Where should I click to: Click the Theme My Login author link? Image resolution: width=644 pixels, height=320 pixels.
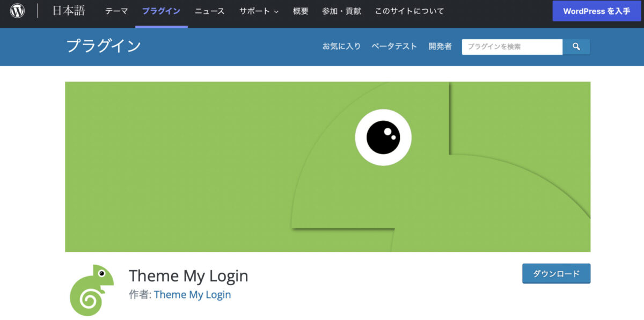192,295
